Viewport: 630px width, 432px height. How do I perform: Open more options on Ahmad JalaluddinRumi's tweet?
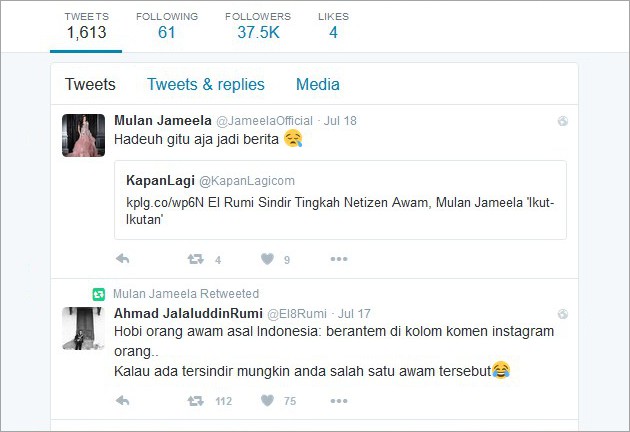pyautogui.click(x=339, y=401)
